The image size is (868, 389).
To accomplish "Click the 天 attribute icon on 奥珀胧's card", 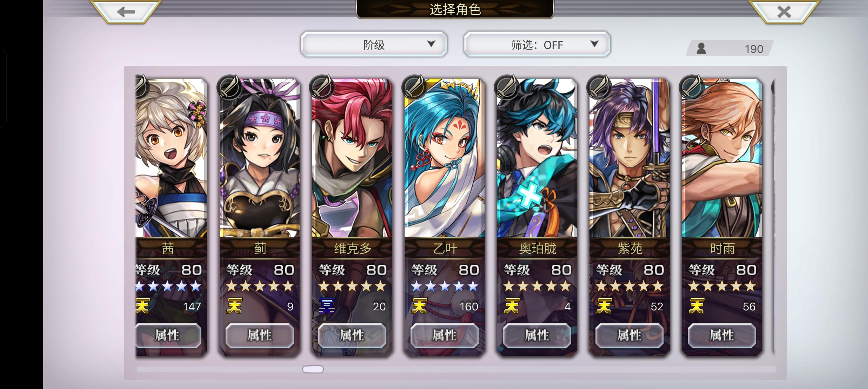I will tap(511, 306).
